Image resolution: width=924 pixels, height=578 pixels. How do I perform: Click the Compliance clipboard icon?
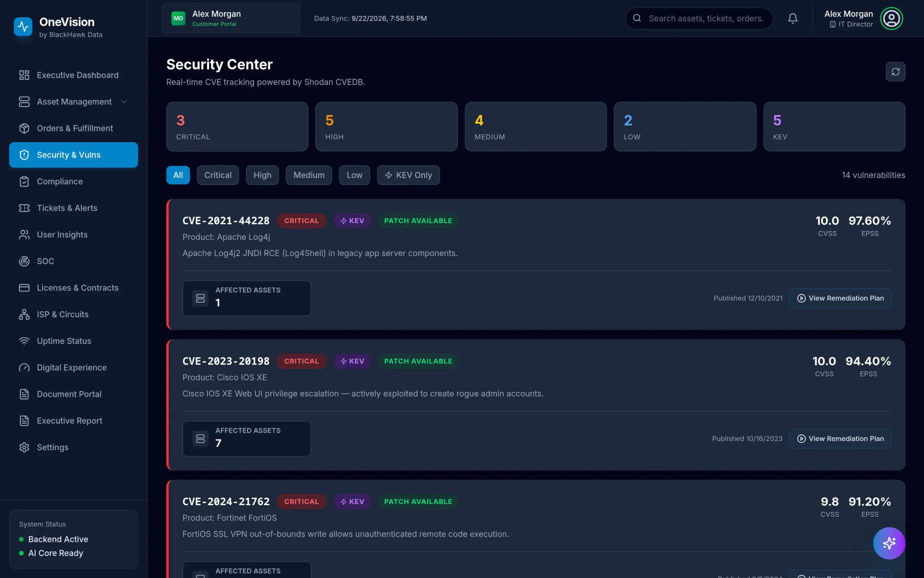[x=24, y=181]
